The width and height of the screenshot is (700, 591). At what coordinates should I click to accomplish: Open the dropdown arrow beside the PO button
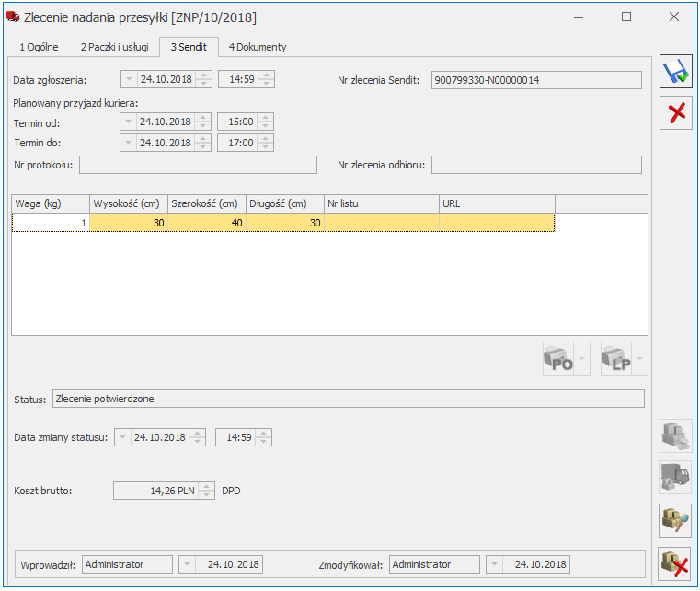tap(581, 359)
